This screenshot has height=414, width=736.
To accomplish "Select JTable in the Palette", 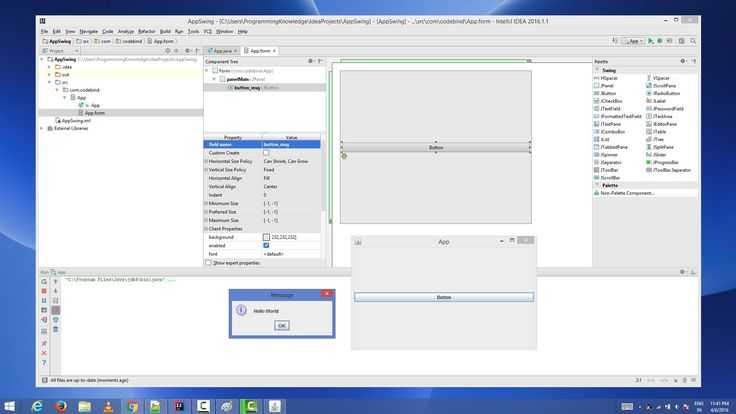I will [659, 132].
